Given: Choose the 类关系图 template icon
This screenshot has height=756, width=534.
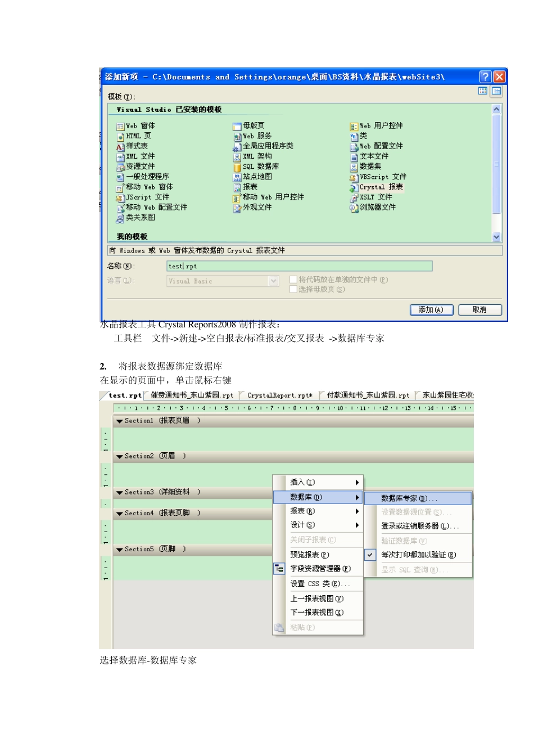Looking at the screenshot, I should click(x=120, y=218).
